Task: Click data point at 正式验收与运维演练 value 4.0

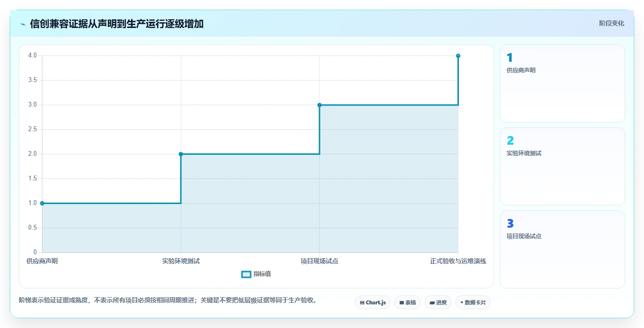Action: [x=458, y=55]
